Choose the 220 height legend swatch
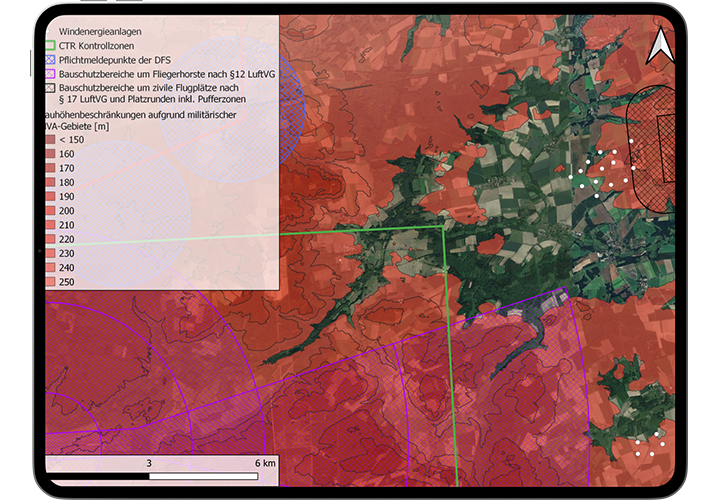 pos(51,240)
